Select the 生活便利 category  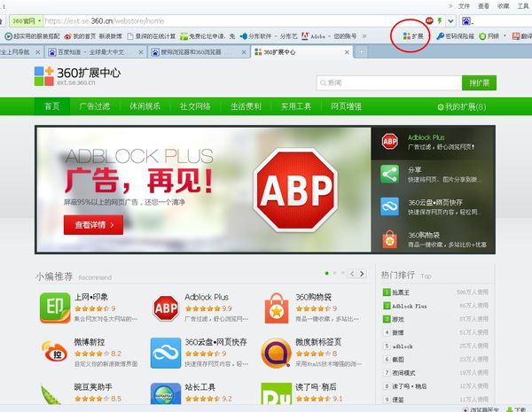pyautogui.click(x=246, y=106)
